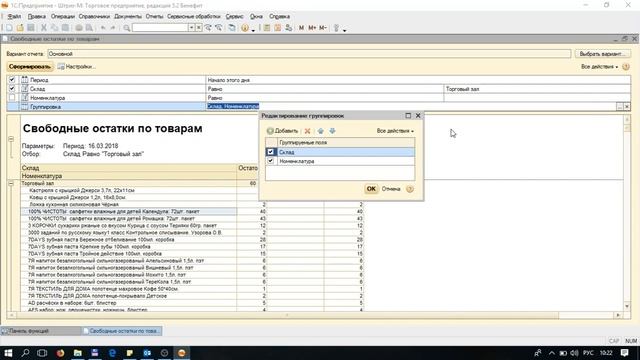This screenshot has width=640, height=360.
Task: Switch to Панель функций window tab
Action: pos(40,331)
